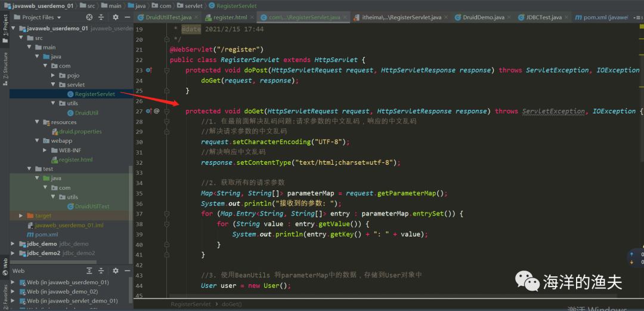644x311 pixels.
Task: Select register.html in project tree
Action: tap(71, 159)
